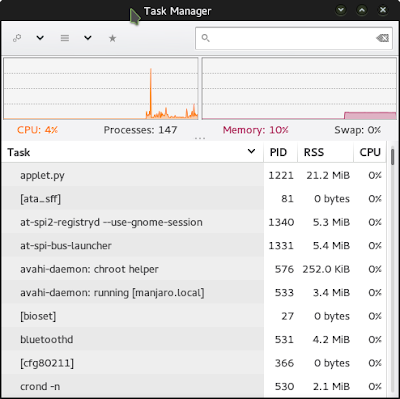Image resolution: width=400 pixels, height=399 pixels.
Task: Select the bluetoothd process row
Action: [194, 339]
